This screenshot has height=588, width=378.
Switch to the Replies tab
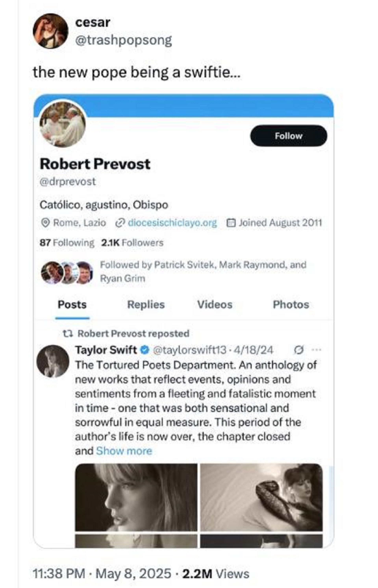[x=146, y=305]
